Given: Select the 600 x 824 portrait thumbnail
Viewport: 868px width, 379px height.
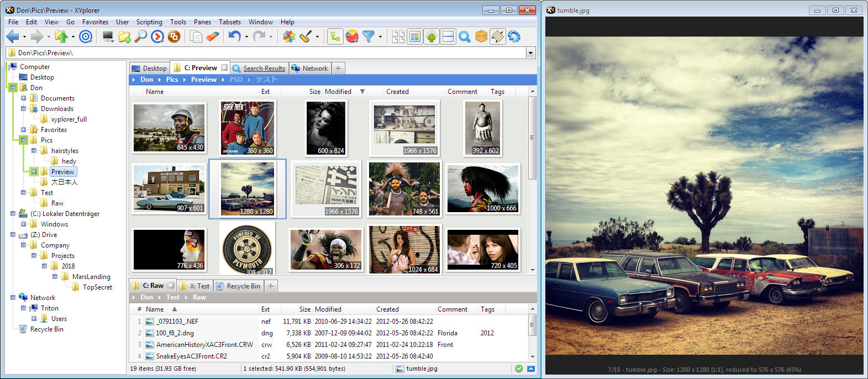Looking at the screenshot, I should point(325,128).
